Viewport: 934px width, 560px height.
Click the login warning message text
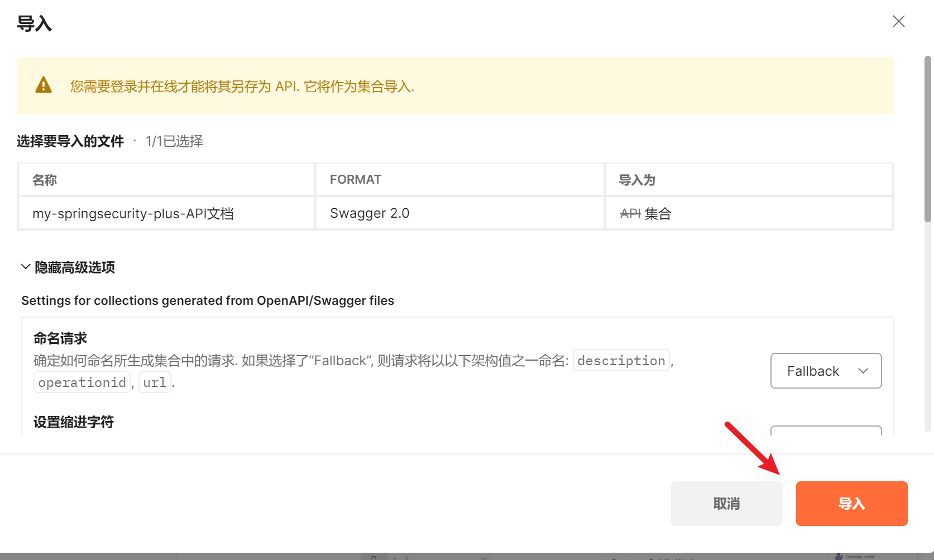pyautogui.click(x=242, y=87)
